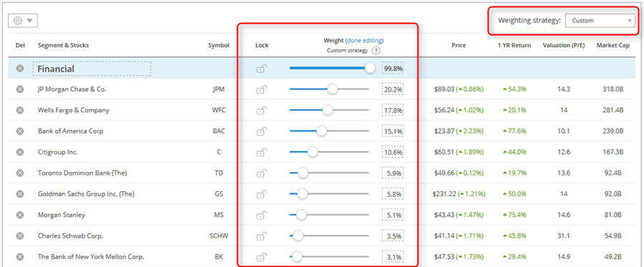This screenshot has height=267, width=644.
Task: Select the JP Morgan Chase & Co. name
Action: click(72, 89)
